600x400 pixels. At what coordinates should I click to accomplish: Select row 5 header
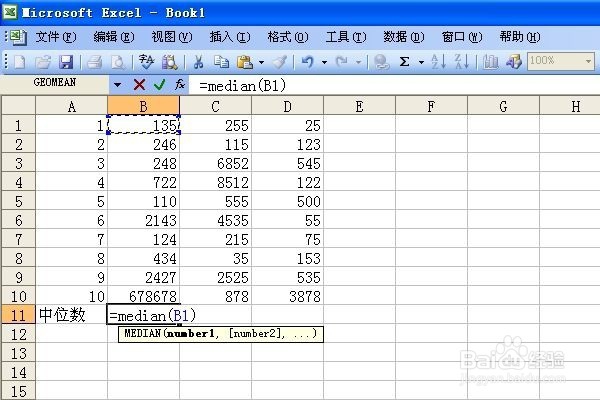pyautogui.click(x=18, y=201)
